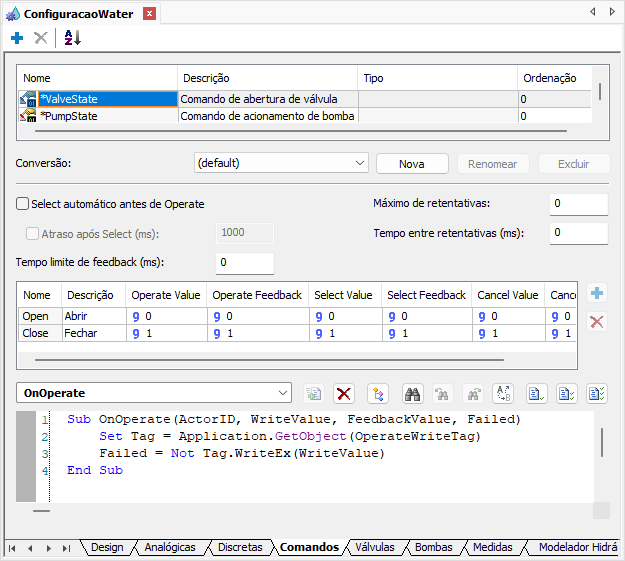Viewport: 625px width, 561px height.
Task: Click tab scroll right arrow at top right
Action: [x=613, y=13]
